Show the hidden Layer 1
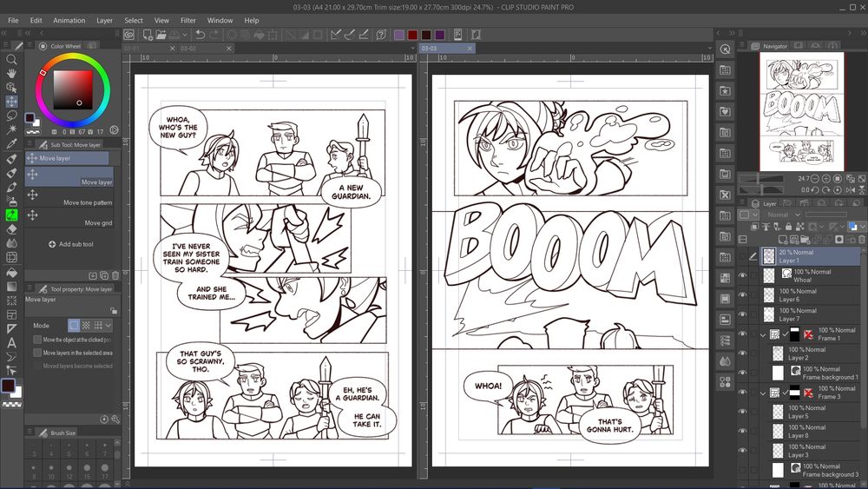The image size is (868, 489). pos(743,256)
